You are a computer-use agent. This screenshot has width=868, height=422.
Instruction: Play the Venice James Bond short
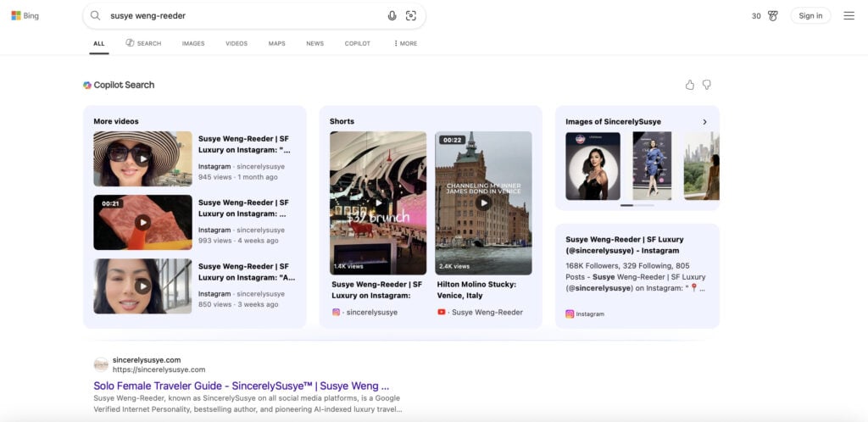point(483,203)
